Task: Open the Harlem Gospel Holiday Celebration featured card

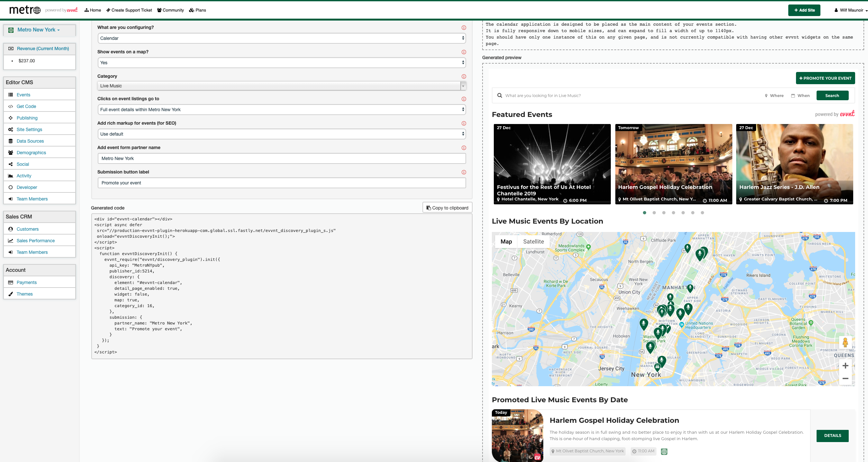Action: pyautogui.click(x=673, y=164)
